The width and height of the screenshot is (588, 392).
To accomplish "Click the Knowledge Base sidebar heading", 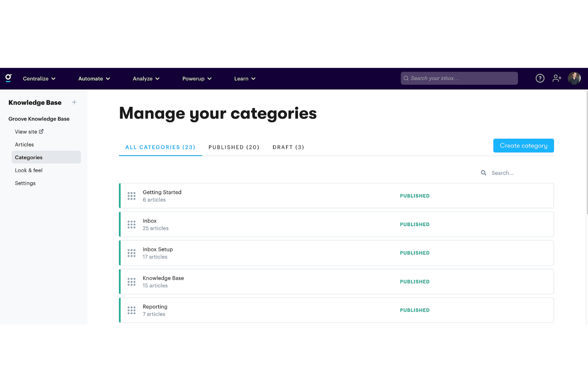I will 35,102.
